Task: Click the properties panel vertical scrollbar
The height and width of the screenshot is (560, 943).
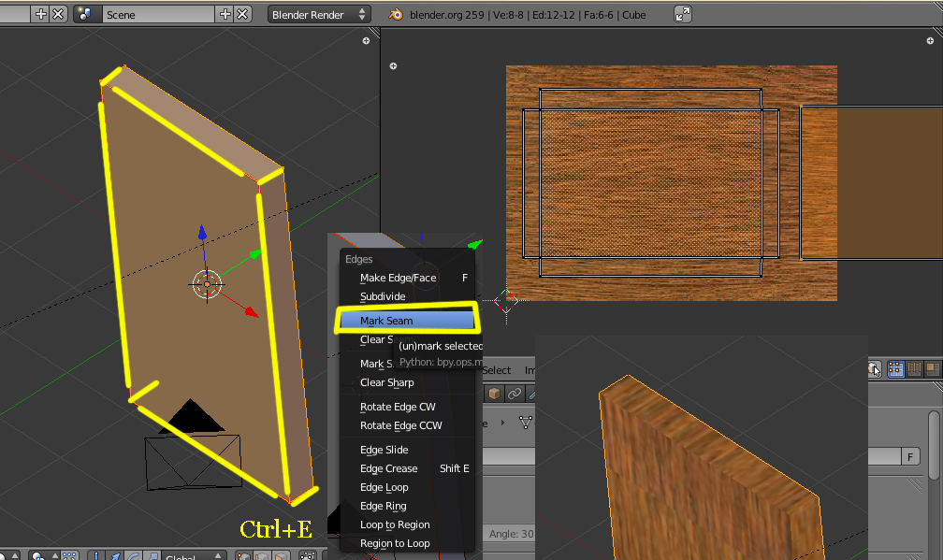Action: pos(934,445)
